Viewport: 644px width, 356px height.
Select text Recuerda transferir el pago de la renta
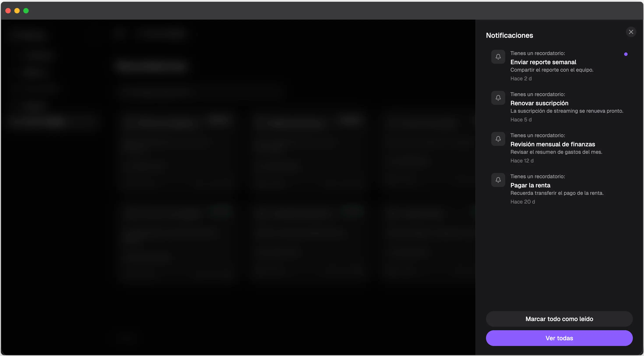(x=557, y=193)
